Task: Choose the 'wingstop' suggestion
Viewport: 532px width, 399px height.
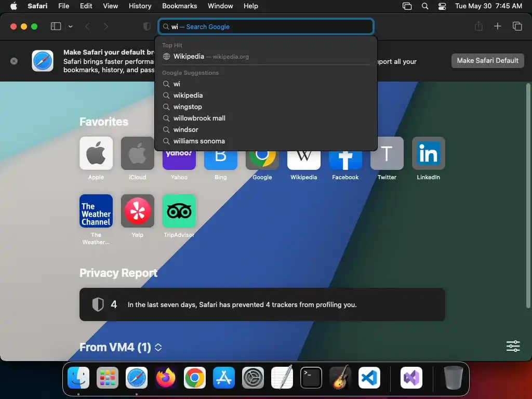Action: pyautogui.click(x=266, y=107)
